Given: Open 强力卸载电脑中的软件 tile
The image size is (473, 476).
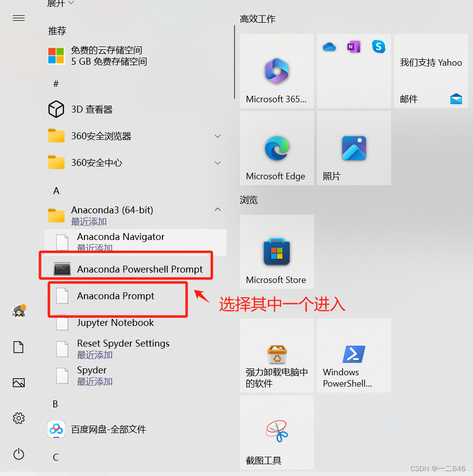Looking at the screenshot, I should (x=277, y=356).
